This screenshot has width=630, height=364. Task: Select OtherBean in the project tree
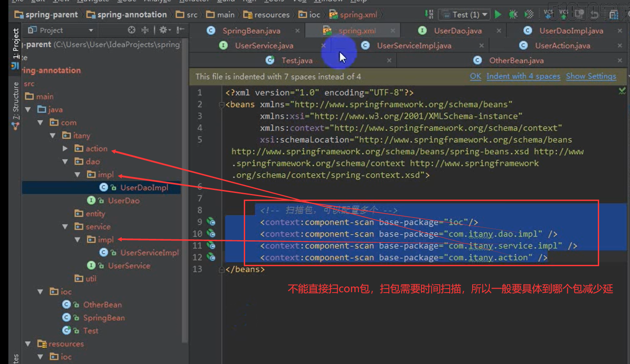(x=102, y=305)
